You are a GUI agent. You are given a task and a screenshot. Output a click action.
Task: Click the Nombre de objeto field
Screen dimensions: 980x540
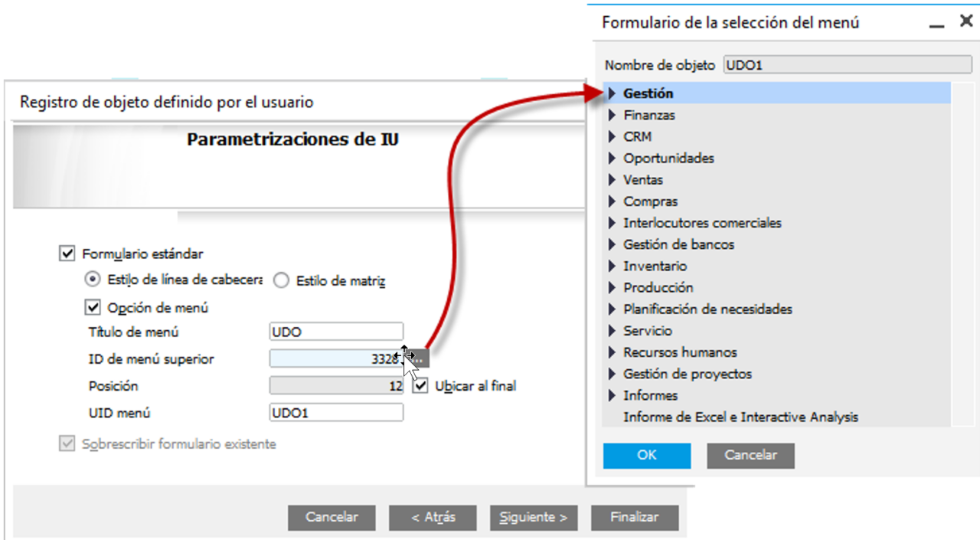pyautogui.click(x=848, y=65)
